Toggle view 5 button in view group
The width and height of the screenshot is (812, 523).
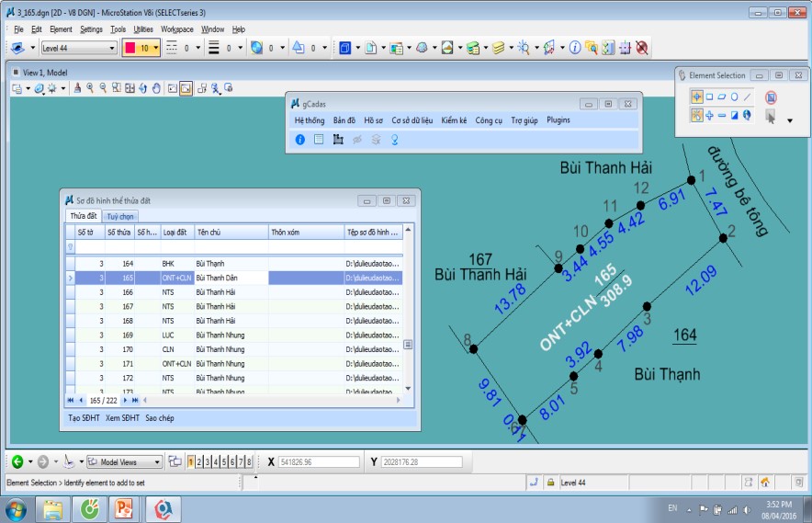[224, 461]
